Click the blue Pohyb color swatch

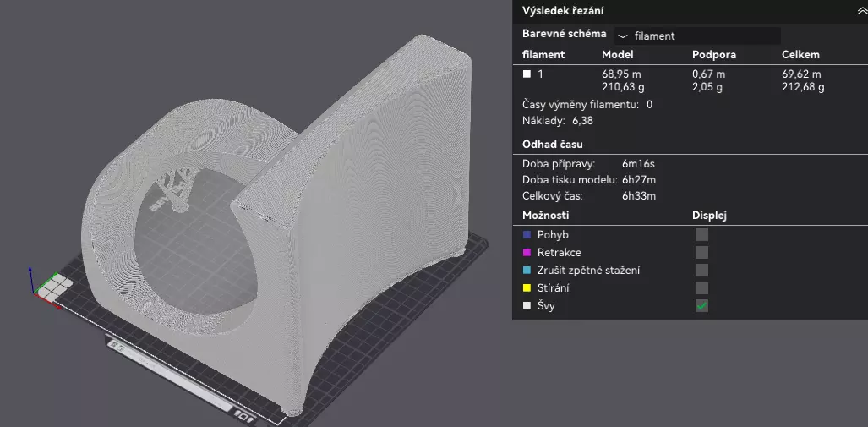(527, 235)
